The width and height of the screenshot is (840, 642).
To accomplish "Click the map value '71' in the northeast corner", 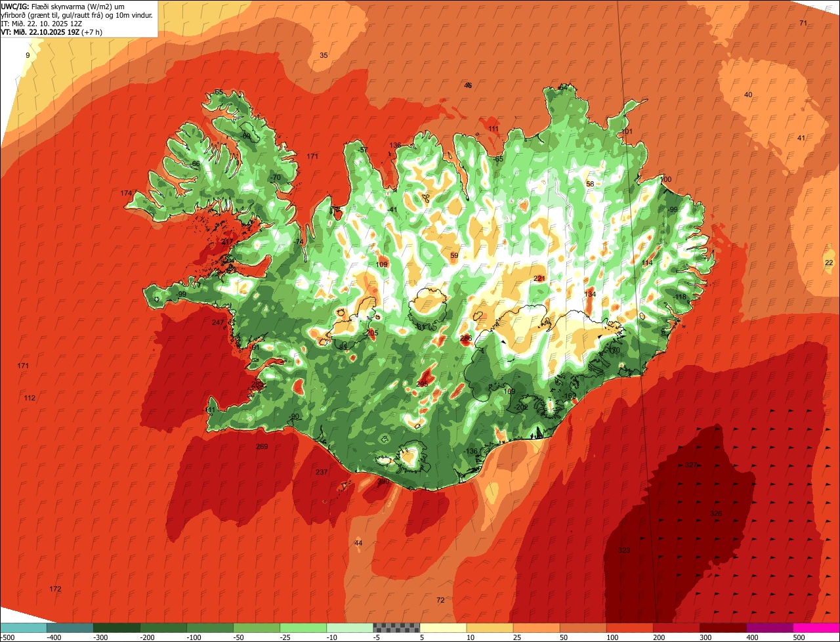I will pyautogui.click(x=803, y=23).
